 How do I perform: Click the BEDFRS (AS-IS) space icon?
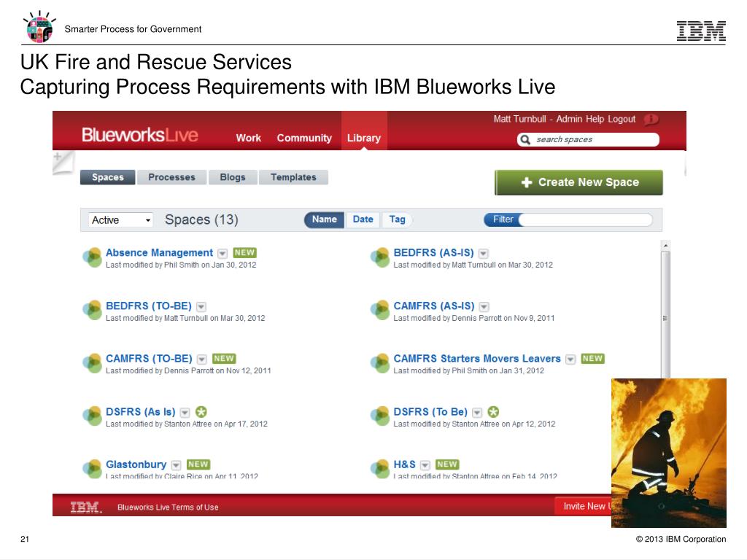click(380, 257)
